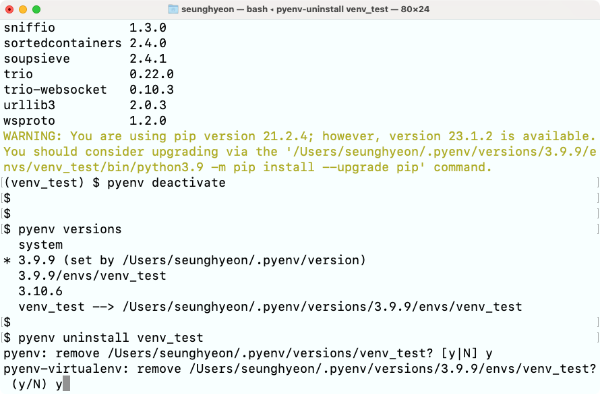Click the terminal cursor block after 'y'
This screenshot has width=600, height=394.
(66, 384)
